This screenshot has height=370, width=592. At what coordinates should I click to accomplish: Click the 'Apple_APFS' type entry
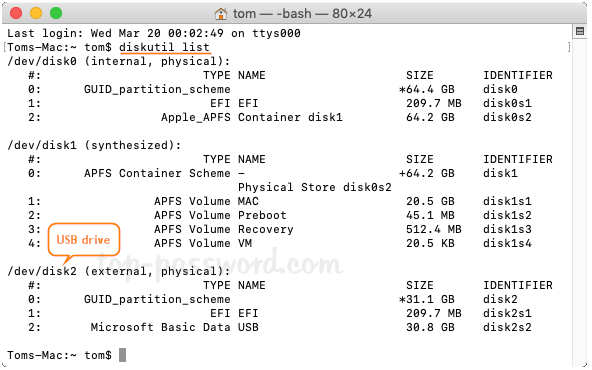(196, 117)
